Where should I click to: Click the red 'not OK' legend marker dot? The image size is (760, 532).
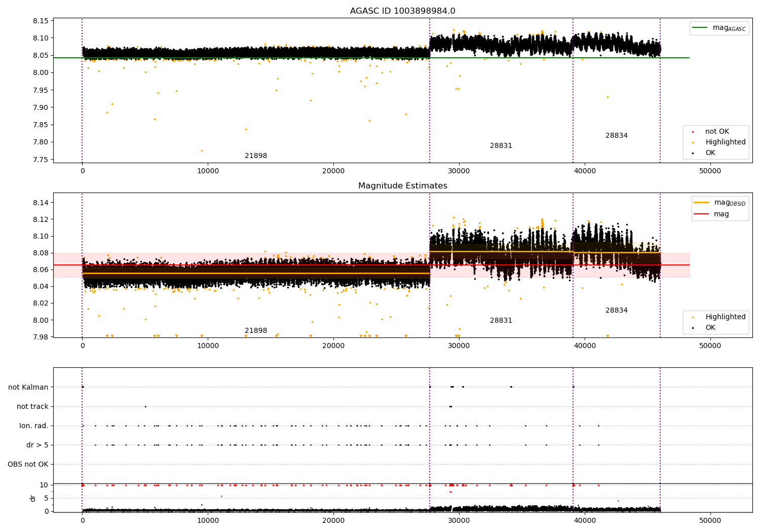[x=693, y=132]
